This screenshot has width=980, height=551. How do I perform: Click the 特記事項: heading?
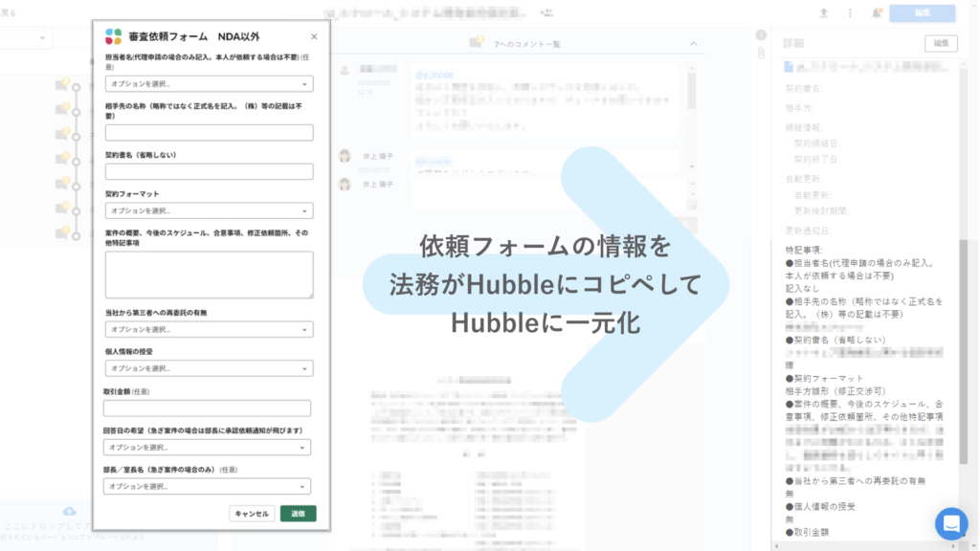[804, 250]
